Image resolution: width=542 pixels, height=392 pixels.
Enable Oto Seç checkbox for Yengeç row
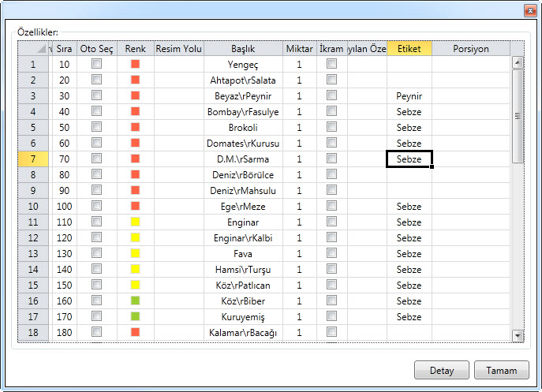[x=96, y=64]
